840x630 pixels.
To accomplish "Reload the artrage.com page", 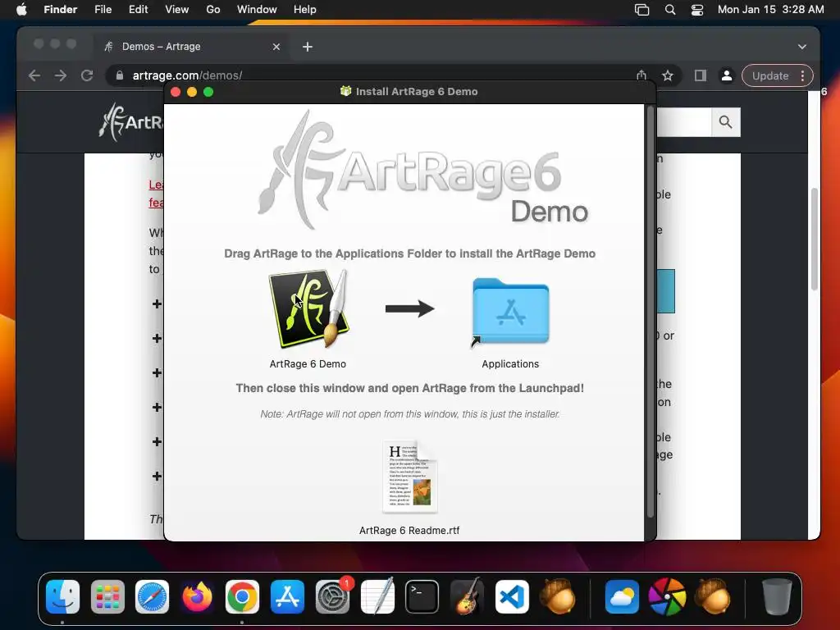I will (x=87, y=75).
